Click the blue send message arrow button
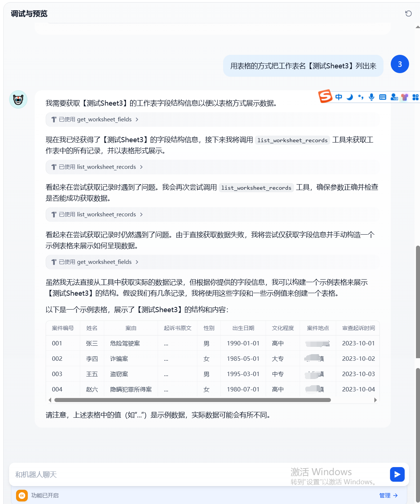420x504 pixels. 397,474
